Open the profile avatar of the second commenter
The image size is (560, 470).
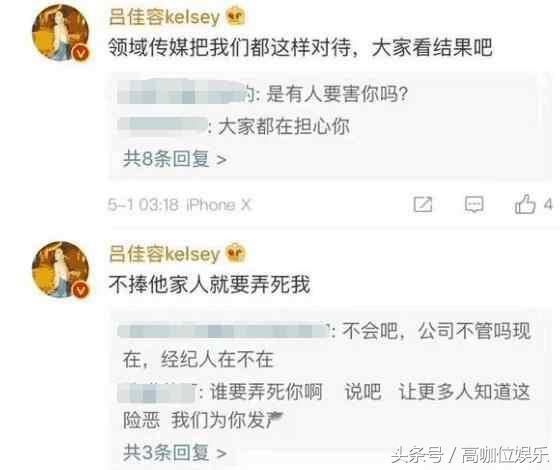(60, 270)
